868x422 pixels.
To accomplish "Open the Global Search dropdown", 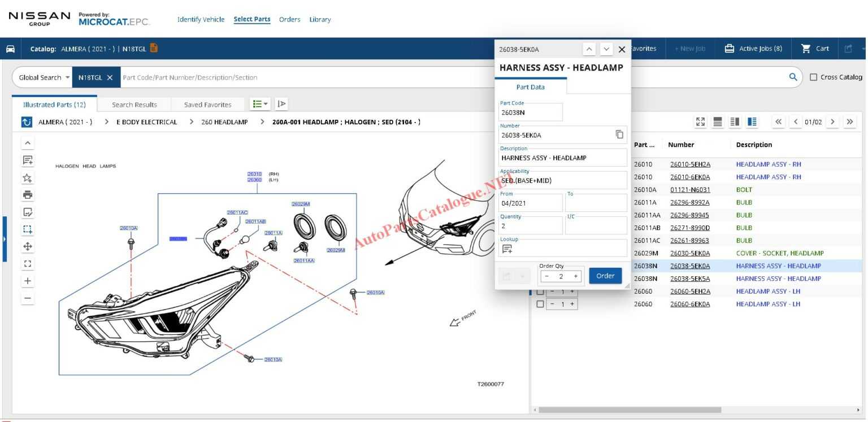I will (x=44, y=77).
